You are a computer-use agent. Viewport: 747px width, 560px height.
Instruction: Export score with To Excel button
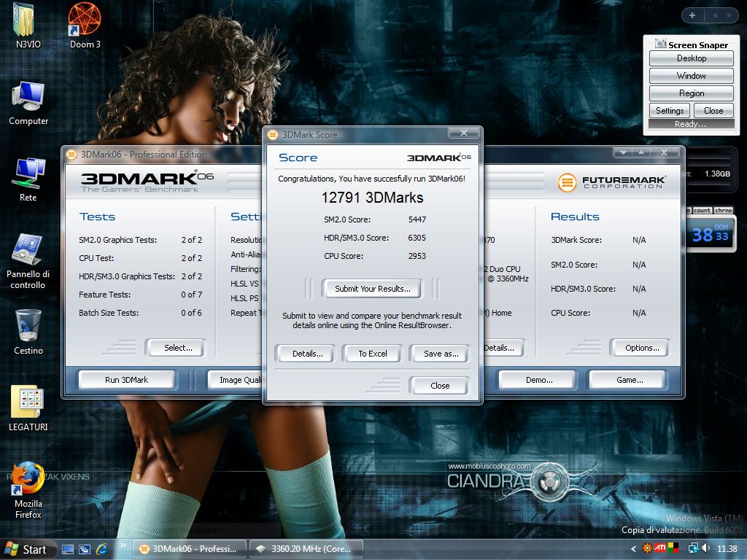click(373, 354)
